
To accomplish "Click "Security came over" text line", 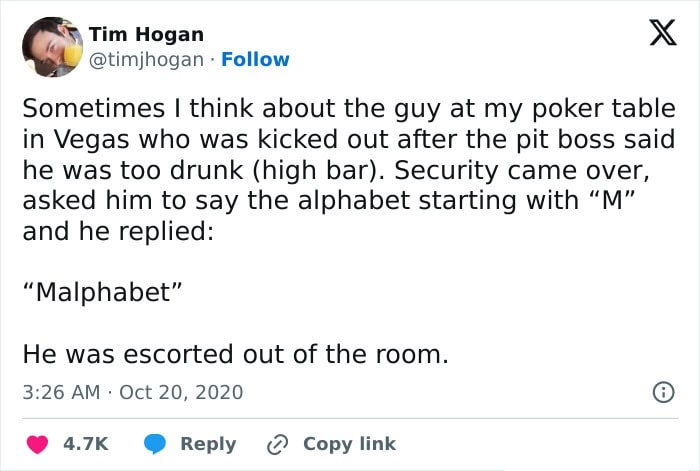I will coord(336,171).
